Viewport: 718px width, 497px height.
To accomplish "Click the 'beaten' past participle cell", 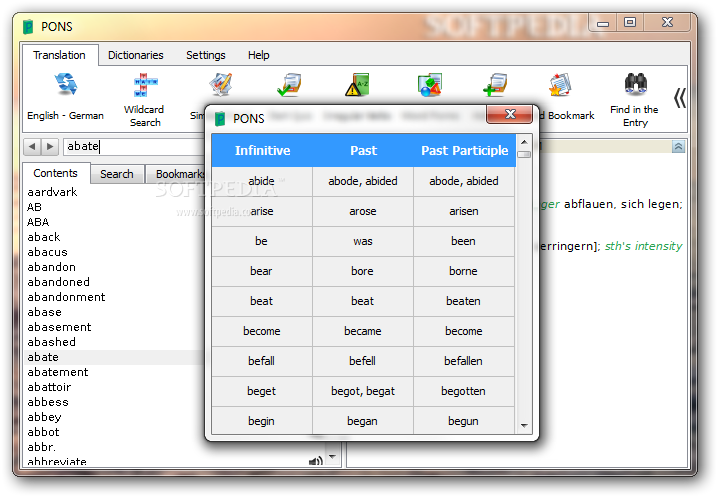I will [463, 301].
